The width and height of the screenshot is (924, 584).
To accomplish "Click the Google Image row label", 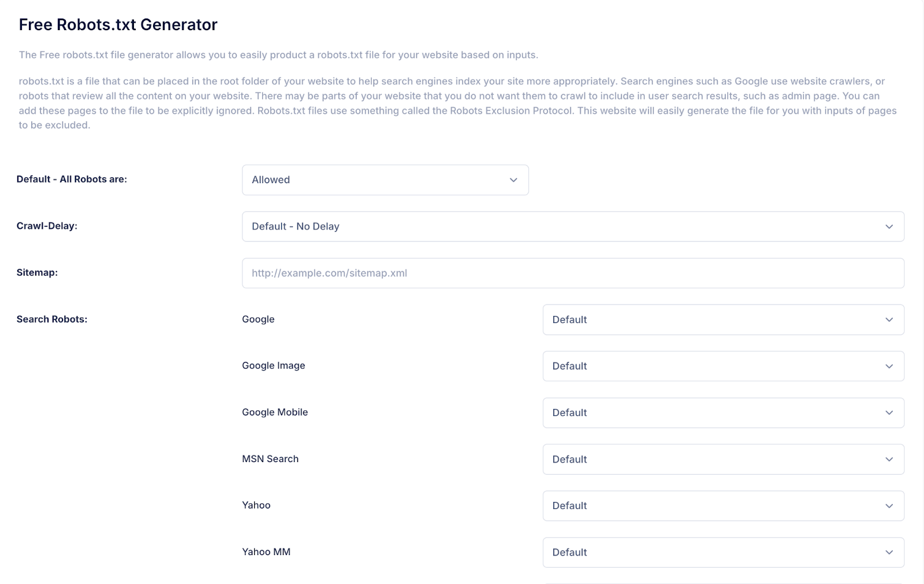I will [x=273, y=365].
